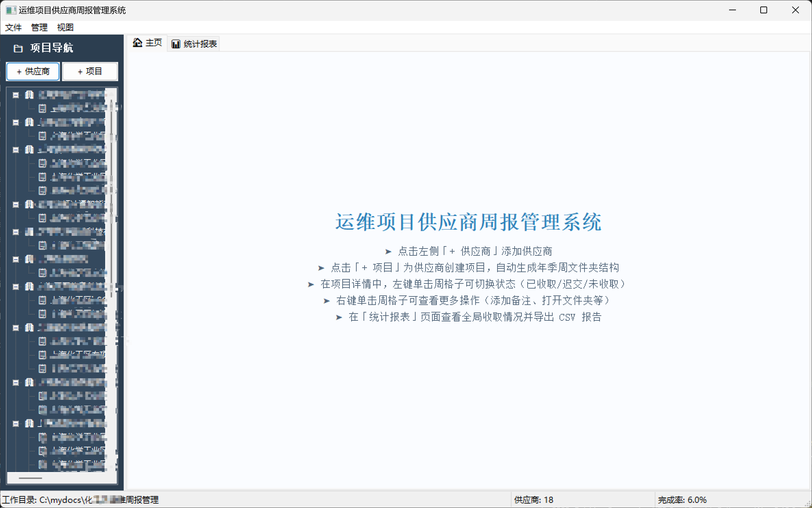Click the app icon in the title bar
812x508 pixels.
point(10,10)
